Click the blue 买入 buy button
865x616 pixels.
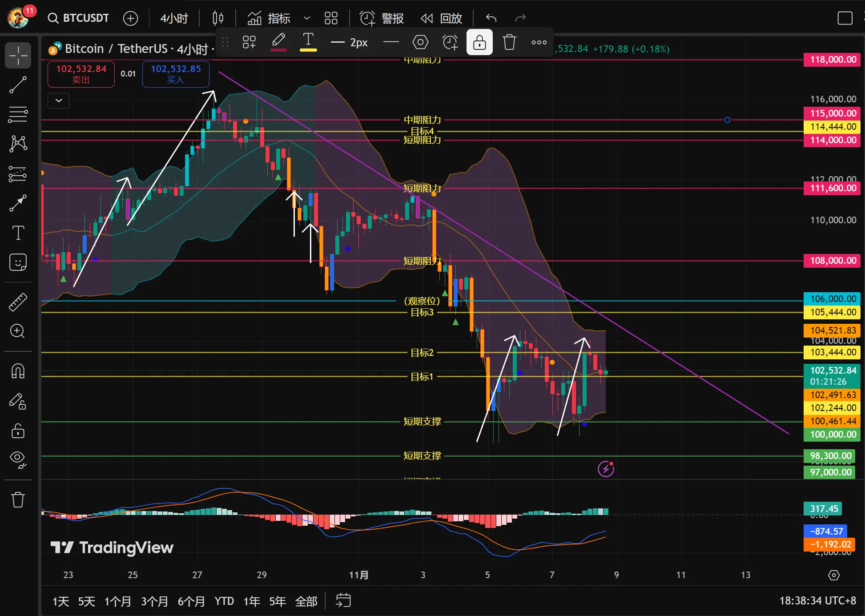(176, 74)
